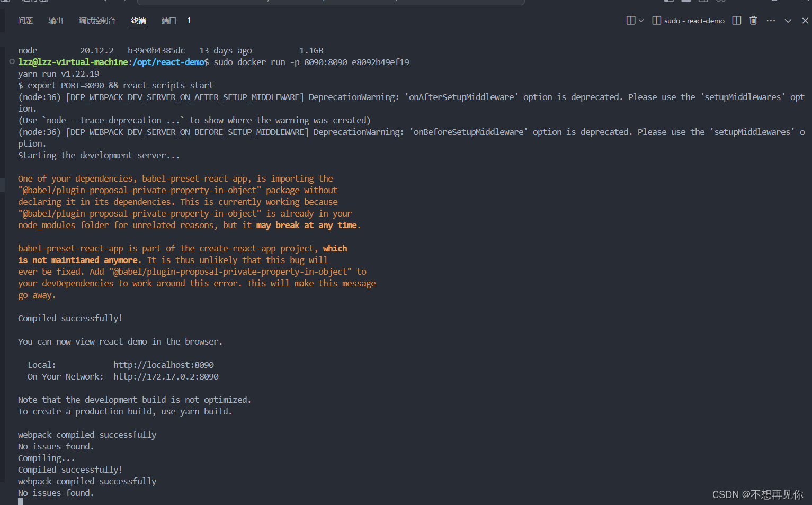Close the terminal panel with the X
Screen dimensions: 812x505
tap(805, 20)
